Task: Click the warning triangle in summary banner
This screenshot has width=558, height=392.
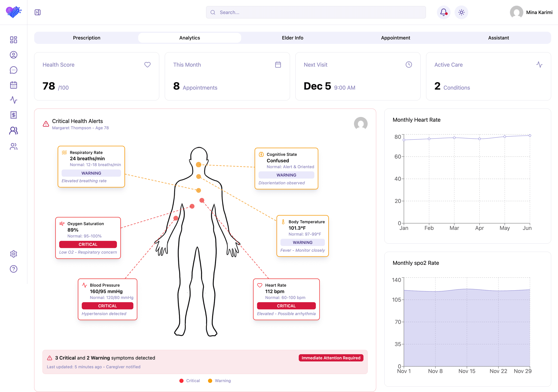Action: pyautogui.click(x=50, y=358)
